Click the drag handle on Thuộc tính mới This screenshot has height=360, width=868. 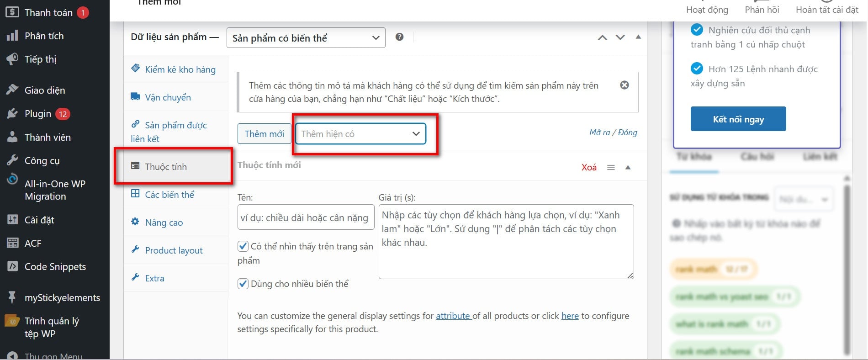pyautogui.click(x=611, y=168)
